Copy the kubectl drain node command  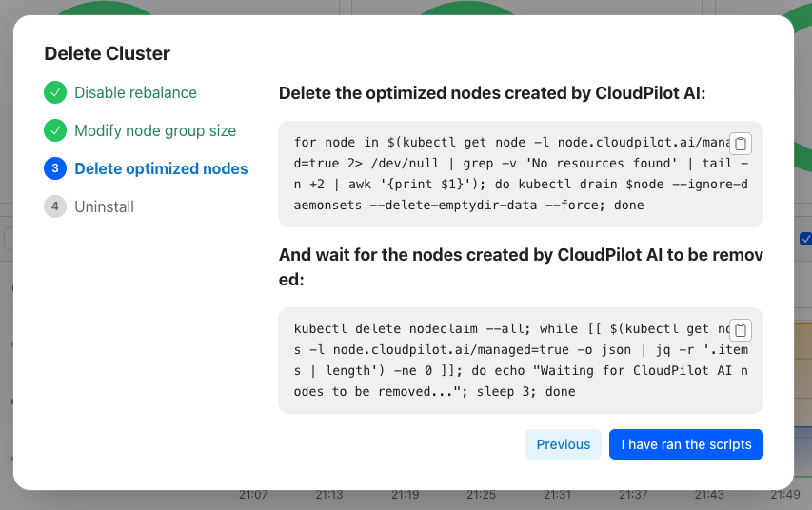(x=742, y=144)
